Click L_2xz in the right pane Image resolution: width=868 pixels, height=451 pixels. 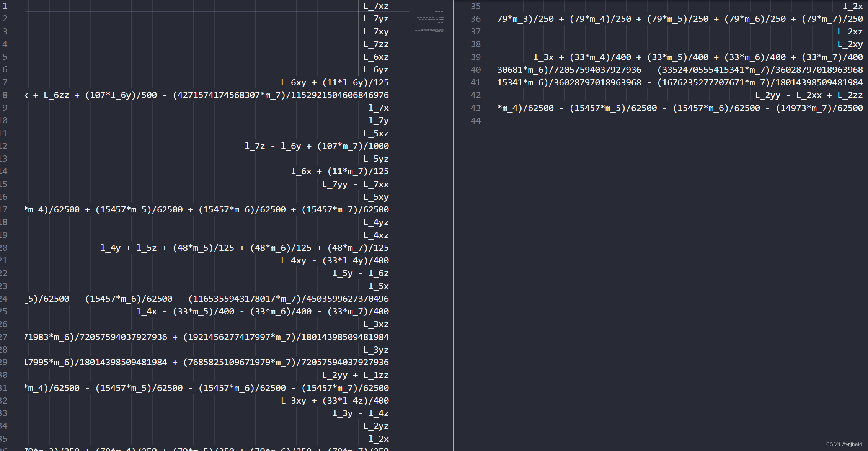850,32
